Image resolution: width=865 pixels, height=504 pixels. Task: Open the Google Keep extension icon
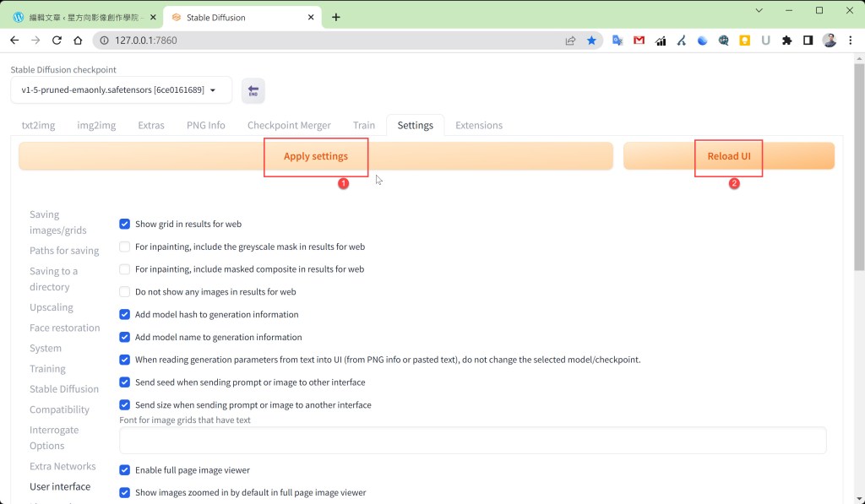coord(744,40)
